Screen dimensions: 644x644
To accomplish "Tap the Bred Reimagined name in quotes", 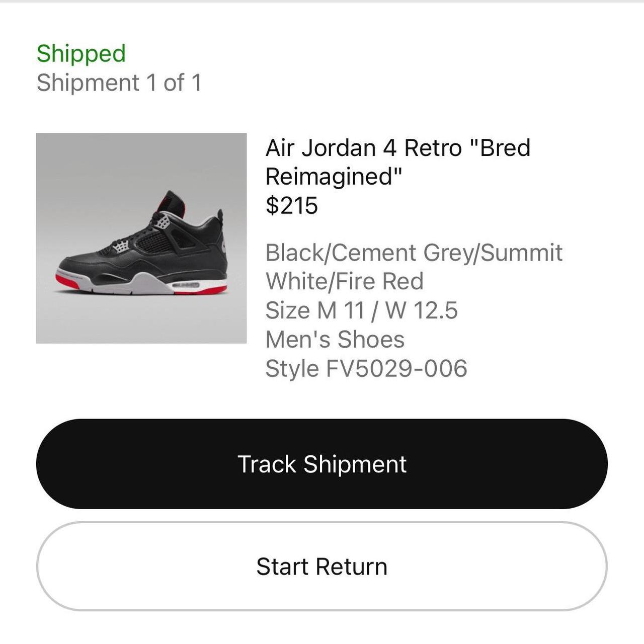I will click(x=334, y=177).
